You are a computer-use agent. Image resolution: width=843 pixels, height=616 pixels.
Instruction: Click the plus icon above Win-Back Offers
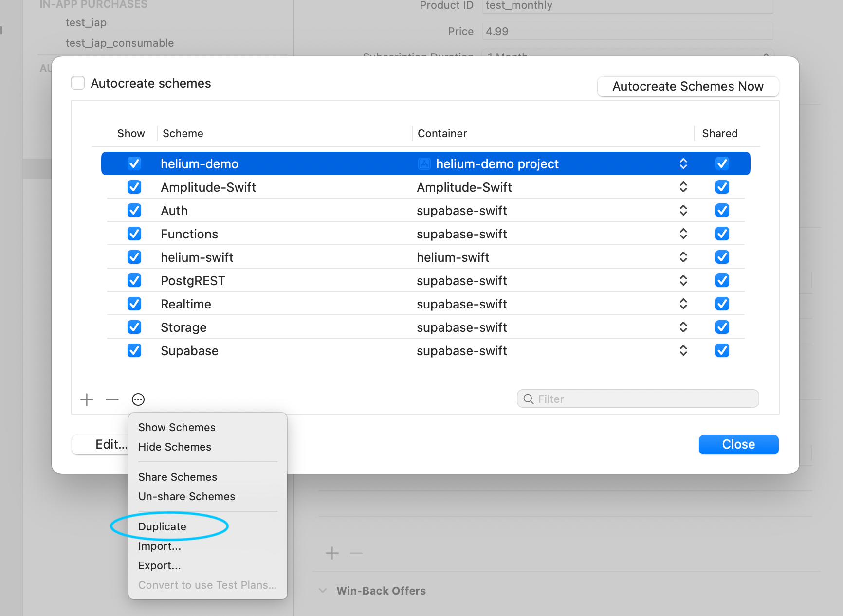[x=332, y=553]
